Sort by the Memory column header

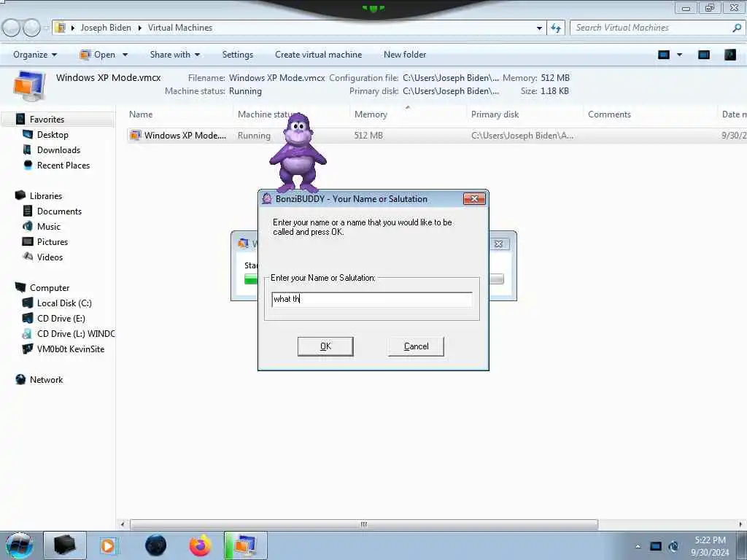[x=371, y=114]
